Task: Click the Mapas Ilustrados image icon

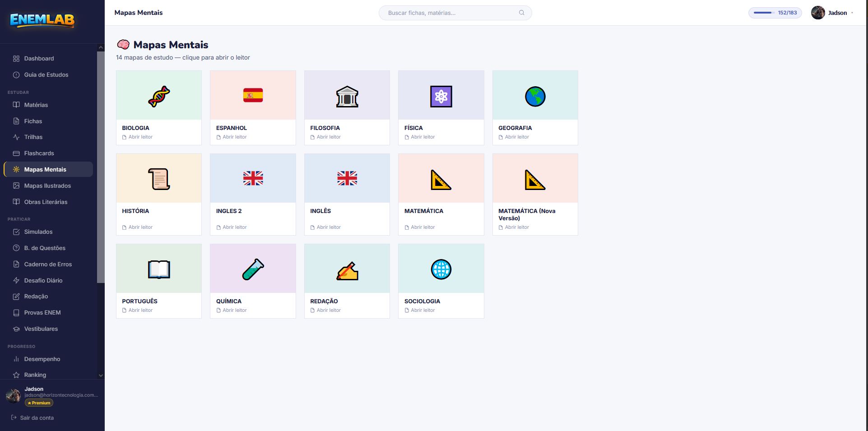Action: coord(16,186)
